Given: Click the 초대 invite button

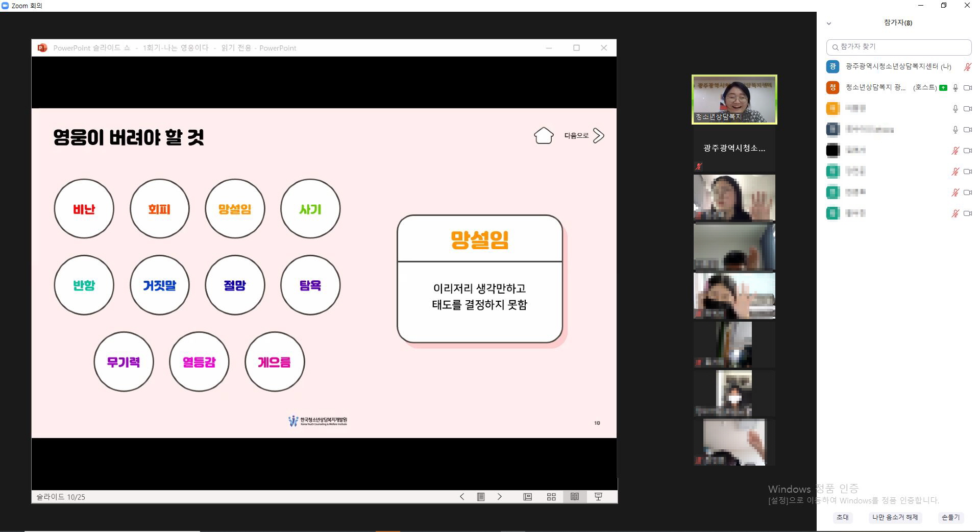Looking at the screenshot, I should [x=843, y=517].
